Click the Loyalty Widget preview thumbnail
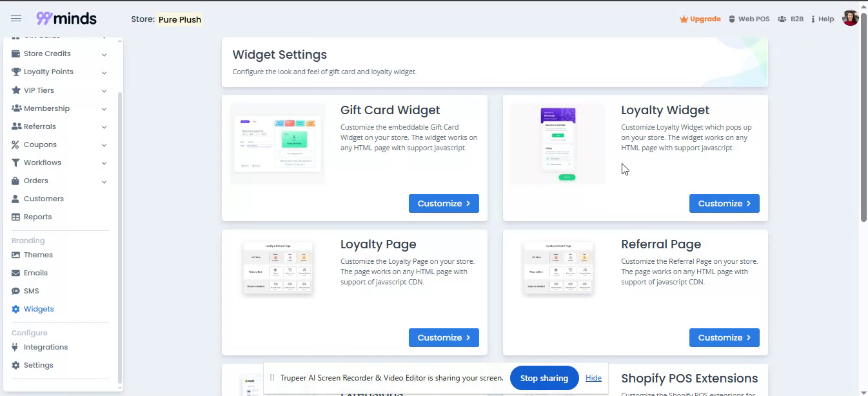This screenshot has width=868, height=396. [x=558, y=144]
